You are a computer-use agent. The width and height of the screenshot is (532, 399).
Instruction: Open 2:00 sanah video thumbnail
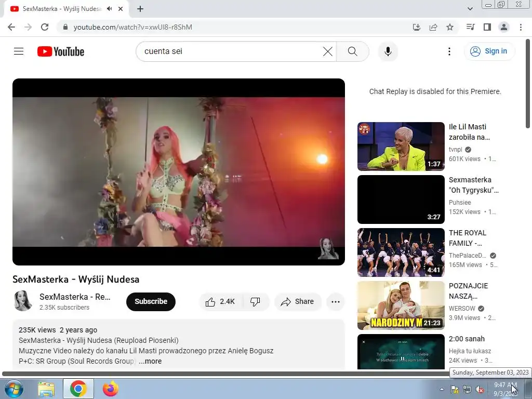click(x=401, y=352)
